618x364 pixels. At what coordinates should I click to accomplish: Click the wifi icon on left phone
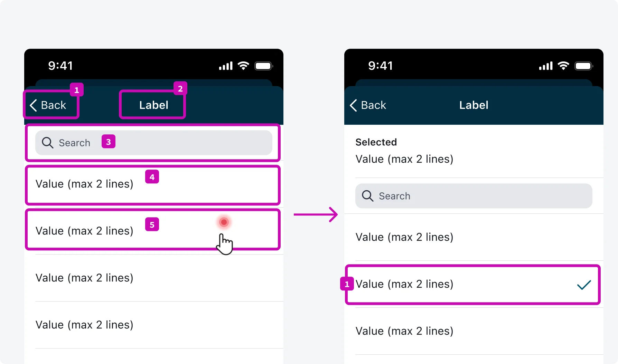pyautogui.click(x=244, y=66)
